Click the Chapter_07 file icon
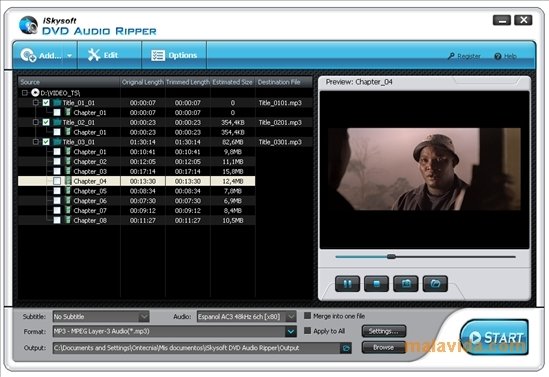549x377 pixels. 68,210
